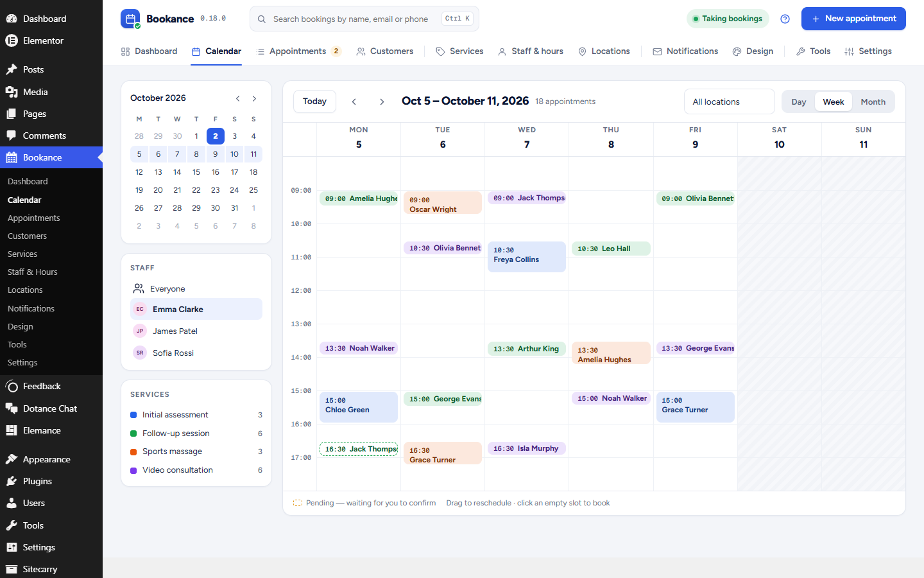Filter staff by James Patel

[x=196, y=331]
